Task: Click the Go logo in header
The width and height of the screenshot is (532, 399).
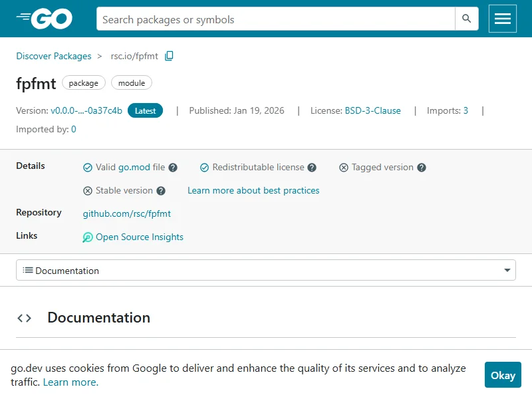Action: 44,19
